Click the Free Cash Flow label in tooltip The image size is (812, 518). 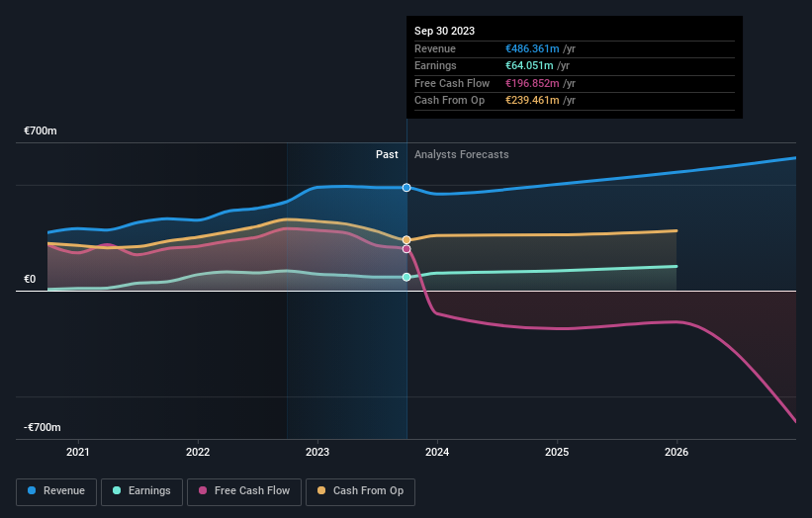(452, 83)
